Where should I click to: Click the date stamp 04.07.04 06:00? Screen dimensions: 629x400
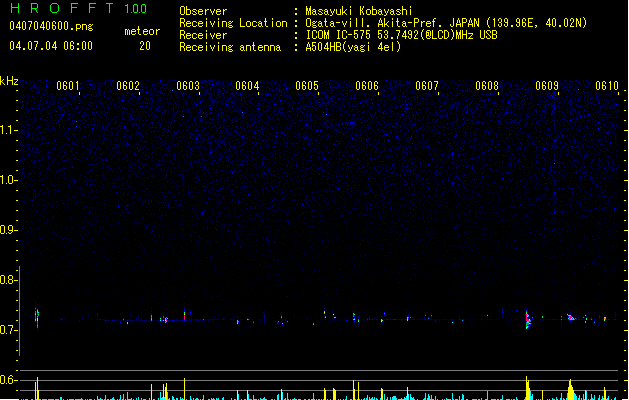pyautogui.click(x=51, y=46)
